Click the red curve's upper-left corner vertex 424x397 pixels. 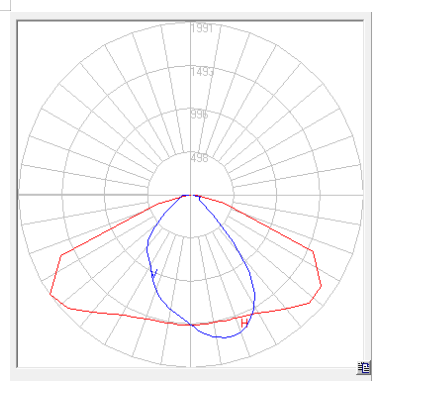coord(61,255)
